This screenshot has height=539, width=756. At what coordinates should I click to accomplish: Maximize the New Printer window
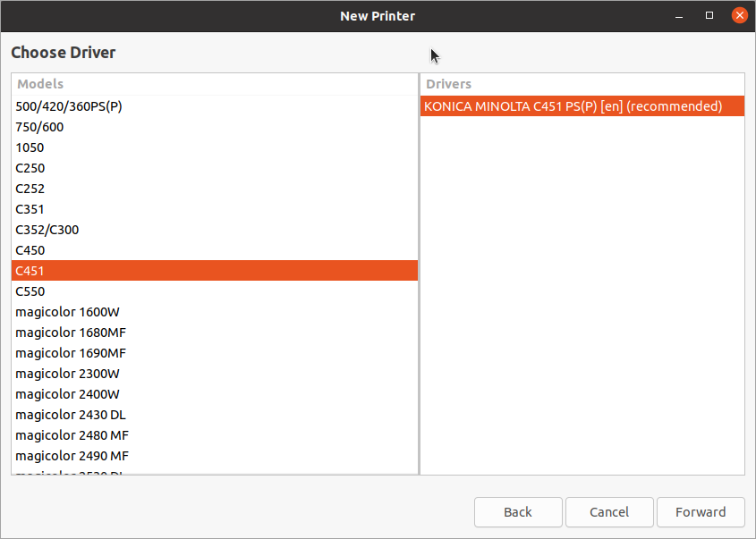[x=709, y=15]
